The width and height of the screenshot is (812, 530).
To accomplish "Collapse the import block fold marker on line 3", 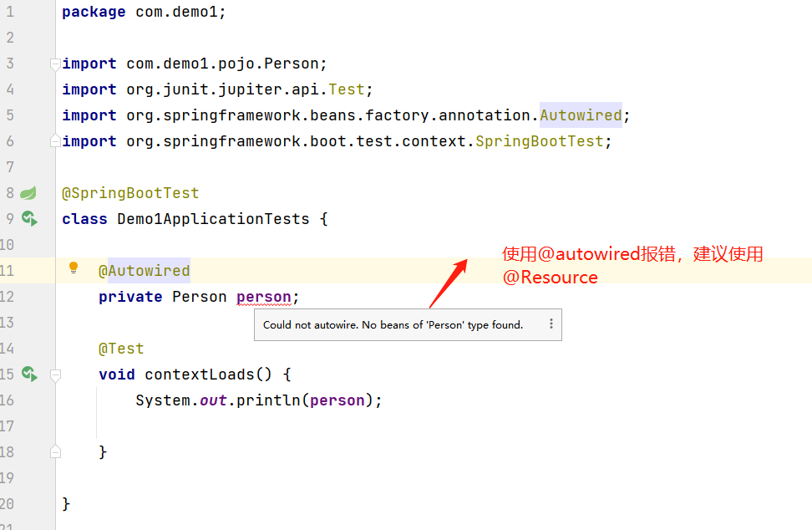I will [55, 64].
